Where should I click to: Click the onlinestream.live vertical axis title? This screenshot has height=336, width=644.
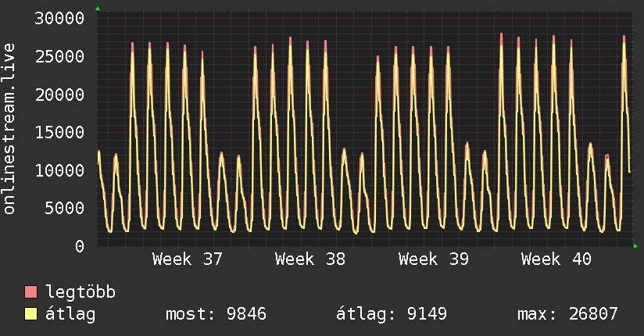(x=9, y=129)
